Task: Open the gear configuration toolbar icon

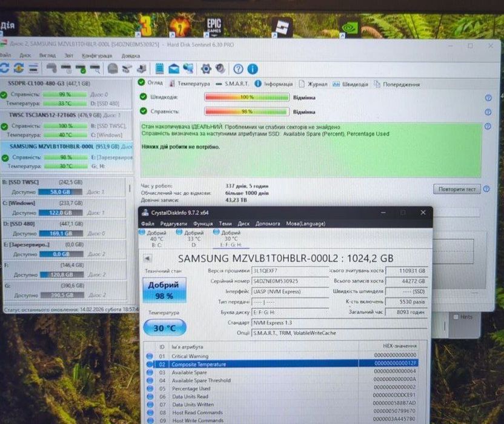Action: point(206,69)
